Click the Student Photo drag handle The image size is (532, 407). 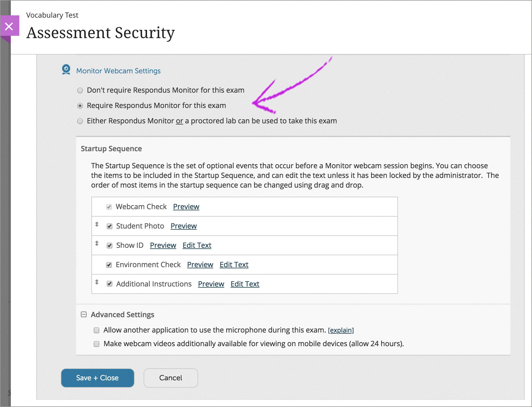pyautogui.click(x=97, y=224)
